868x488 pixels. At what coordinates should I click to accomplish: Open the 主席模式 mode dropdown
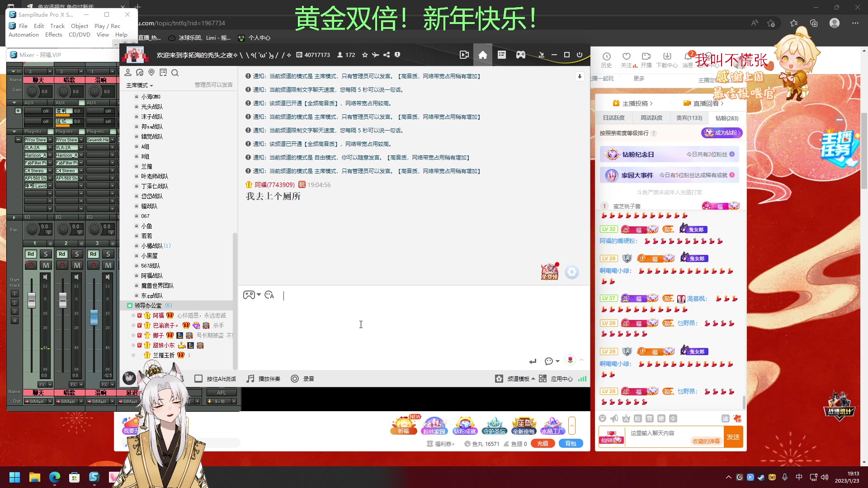point(139,85)
